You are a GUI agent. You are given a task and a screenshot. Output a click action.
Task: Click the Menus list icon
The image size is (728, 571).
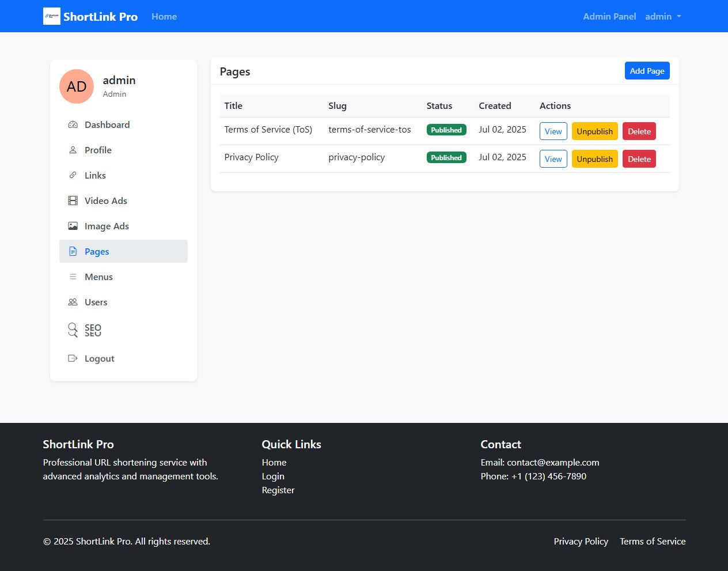(x=73, y=277)
